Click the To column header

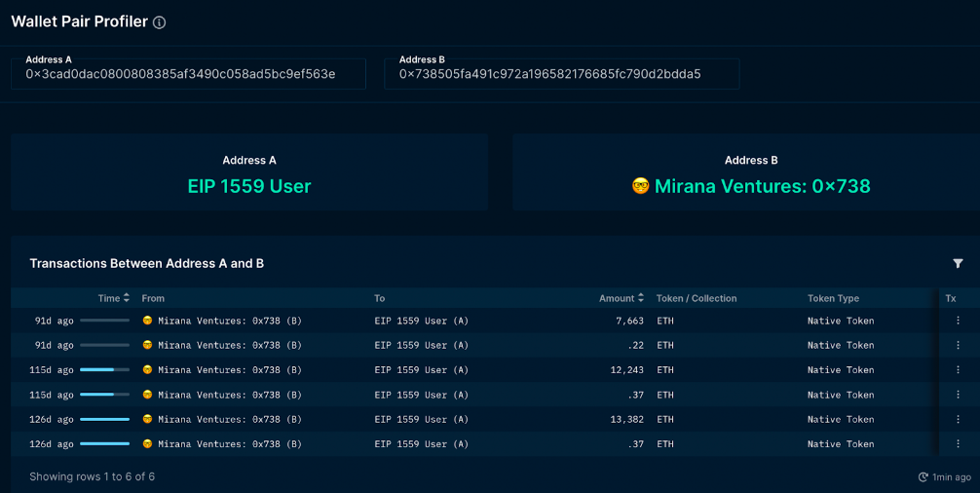(379, 299)
